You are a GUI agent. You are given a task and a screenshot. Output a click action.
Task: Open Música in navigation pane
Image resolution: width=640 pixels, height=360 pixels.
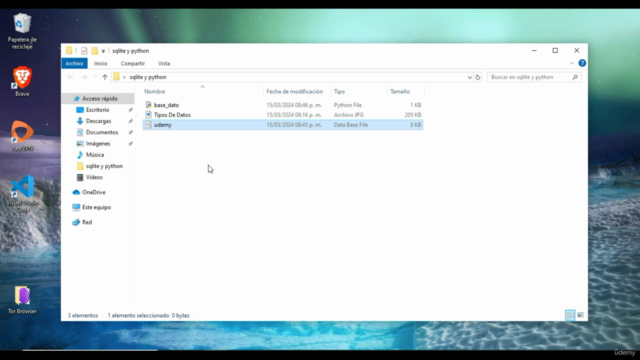(x=95, y=155)
